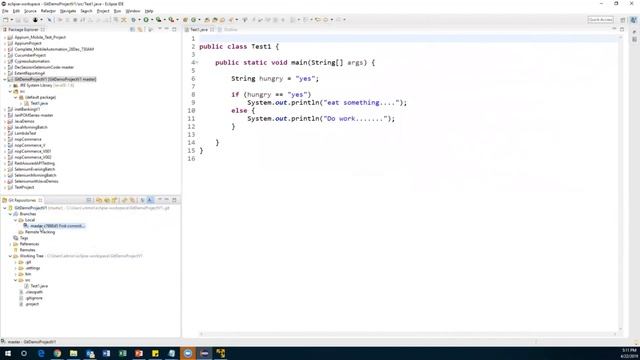Collapse the GitDemoProject01 project in Package Explorer
640x360 pixels.
pos(5,79)
